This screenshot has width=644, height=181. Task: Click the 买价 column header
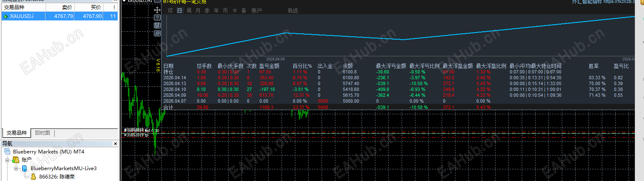(88, 8)
